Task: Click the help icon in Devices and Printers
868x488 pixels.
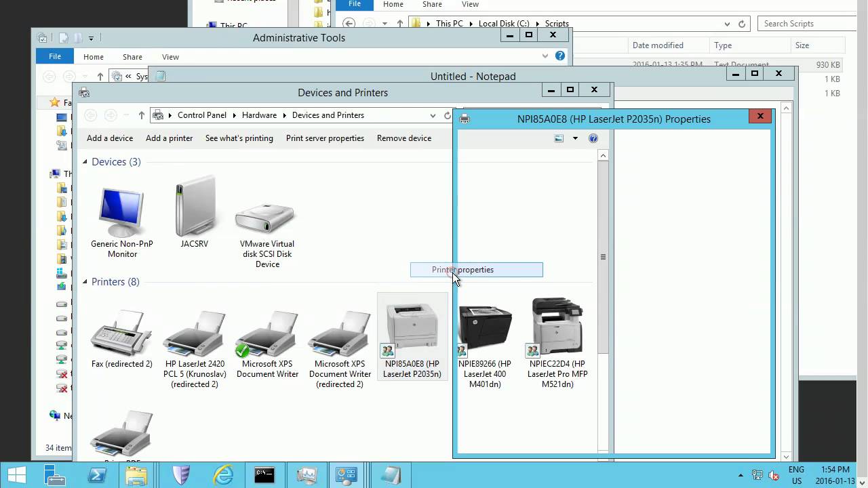Action: 593,138
